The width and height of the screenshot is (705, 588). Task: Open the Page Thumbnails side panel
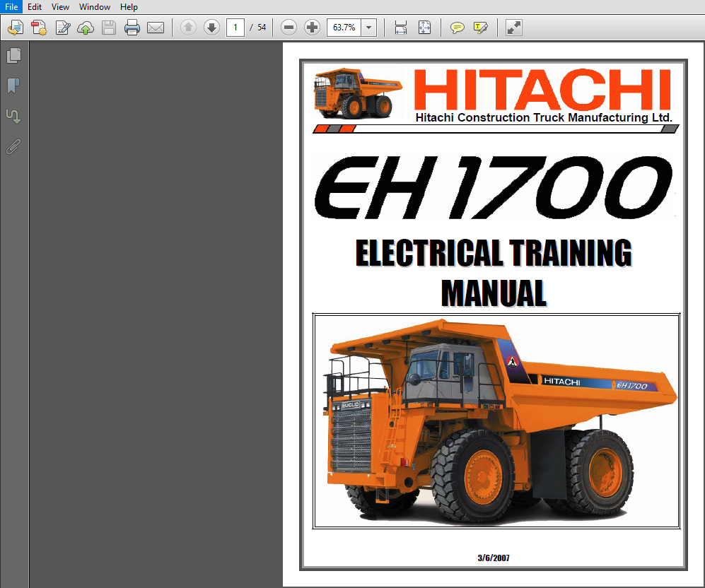tap(14, 55)
